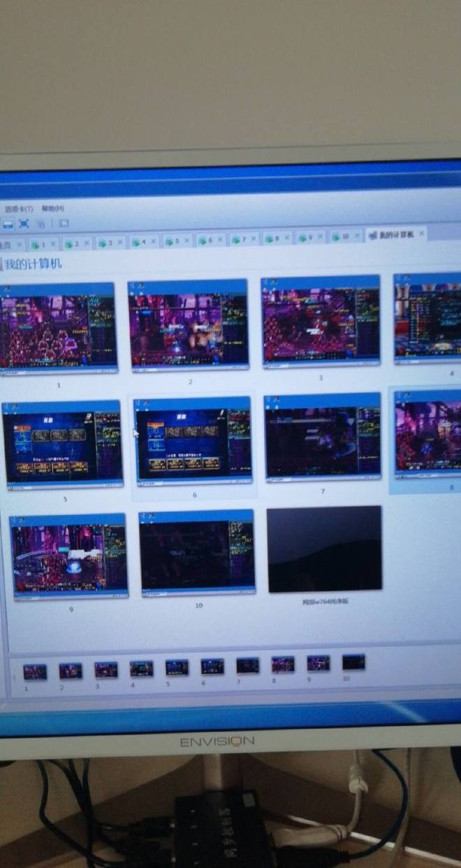This screenshot has height=868, width=461.
Task: Select small thumbnail 8 in bottom strip
Action: [283, 664]
